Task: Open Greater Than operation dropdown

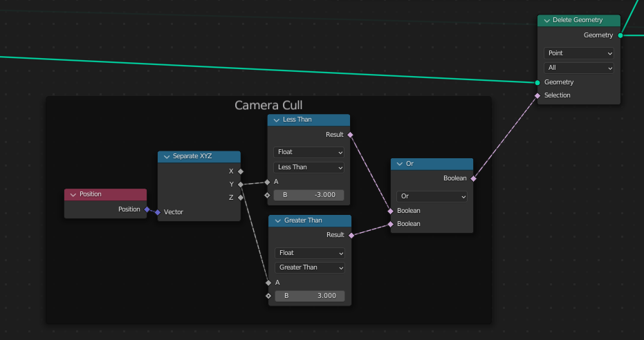Action: pyautogui.click(x=310, y=267)
